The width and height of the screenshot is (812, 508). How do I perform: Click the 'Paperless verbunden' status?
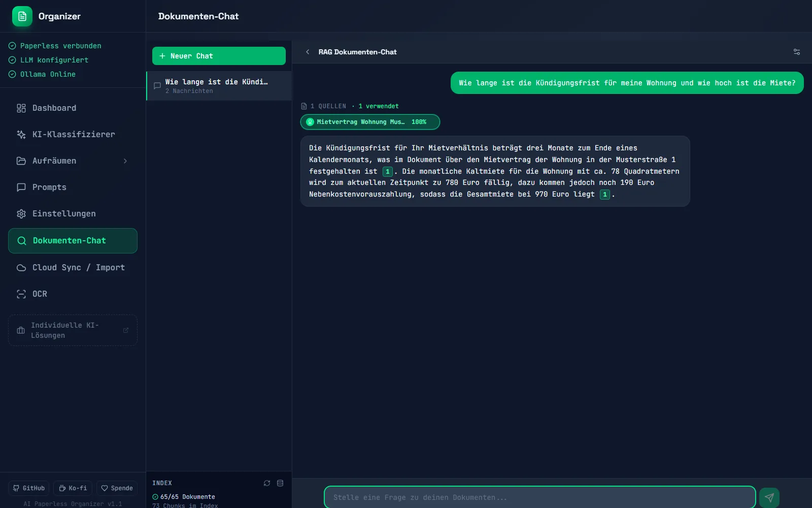point(55,46)
